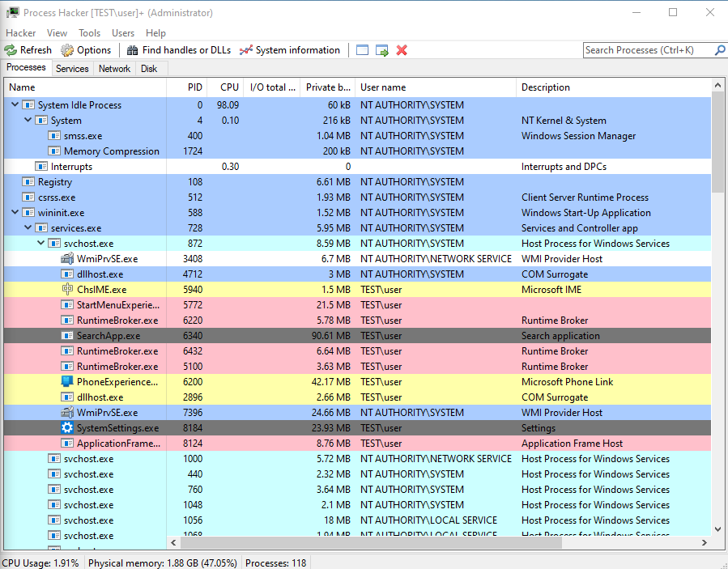Click the find window toolbar icon
Image resolution: width=728 pixels, height=569 pixels.
362,50
